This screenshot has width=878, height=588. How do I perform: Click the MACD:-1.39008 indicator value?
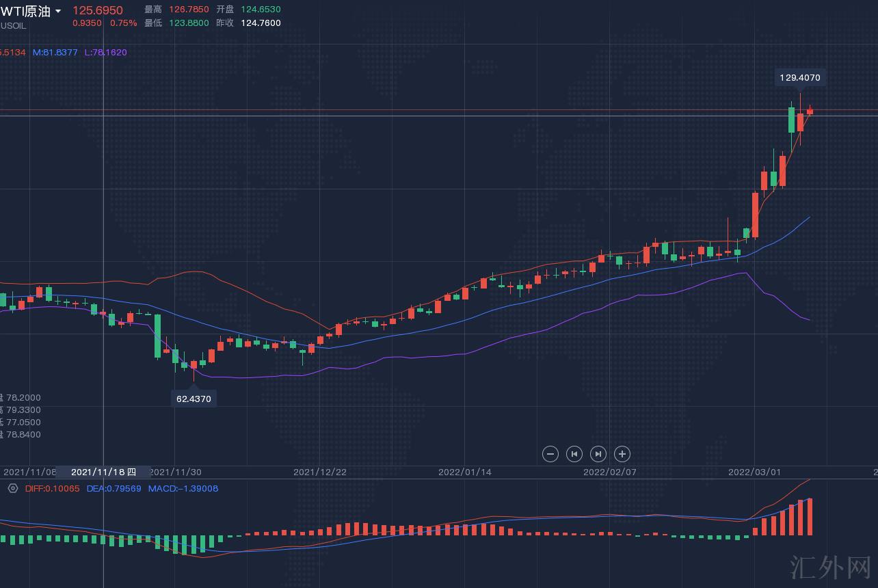(183, 488)
